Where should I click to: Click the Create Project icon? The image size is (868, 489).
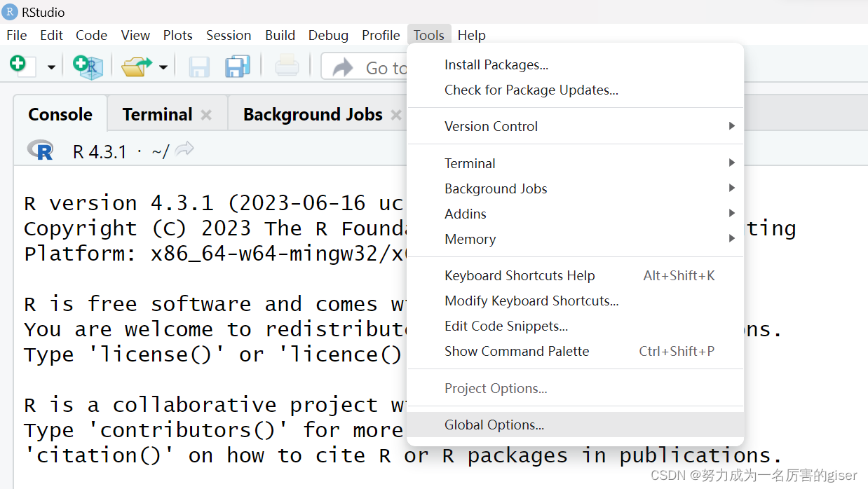pyautogui.click(x=88, y=67)
